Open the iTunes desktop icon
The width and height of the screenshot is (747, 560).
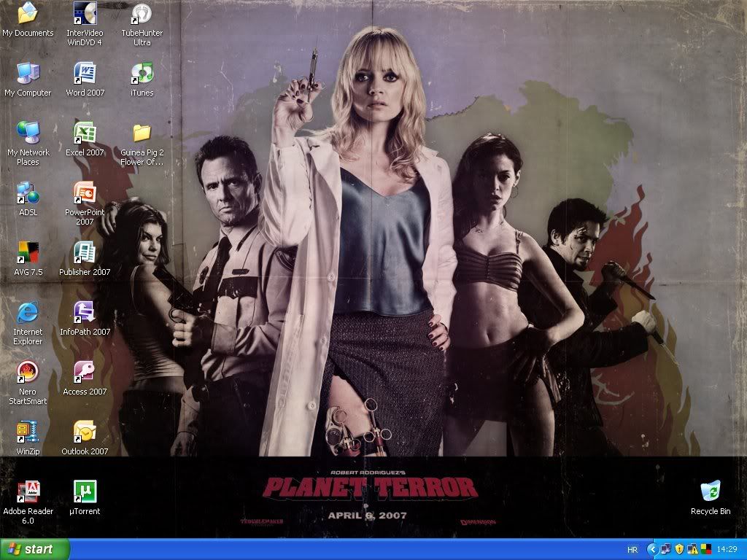pyautogui.click(x=142, y=73)
